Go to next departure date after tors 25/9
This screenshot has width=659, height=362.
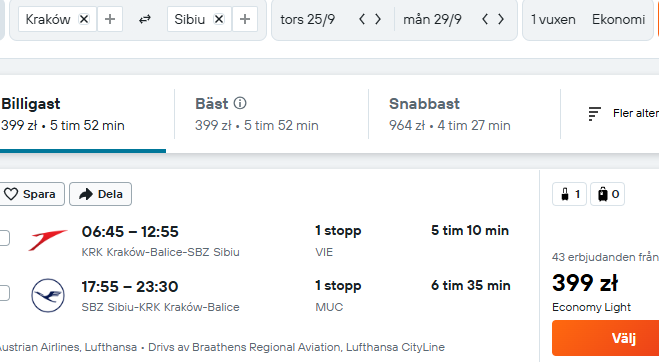pos(378,19)
